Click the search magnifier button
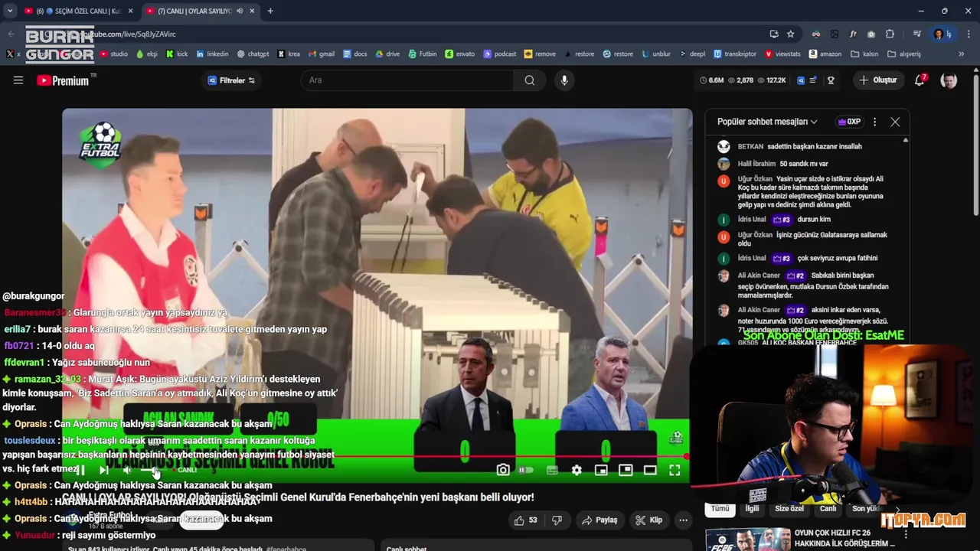This screenshot has width=980, height=551. pyautogui.click(x=529, y=80)
